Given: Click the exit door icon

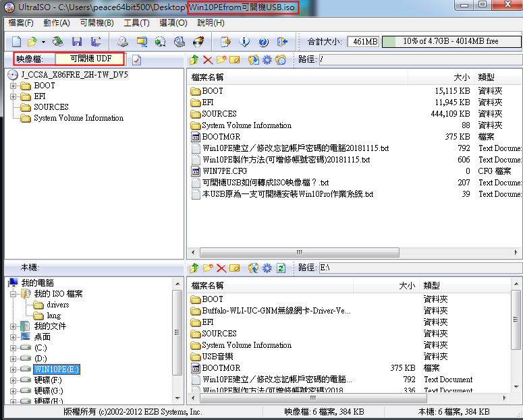Looking at the screenshot, I should pyautogui.click(x=282, y=42).
